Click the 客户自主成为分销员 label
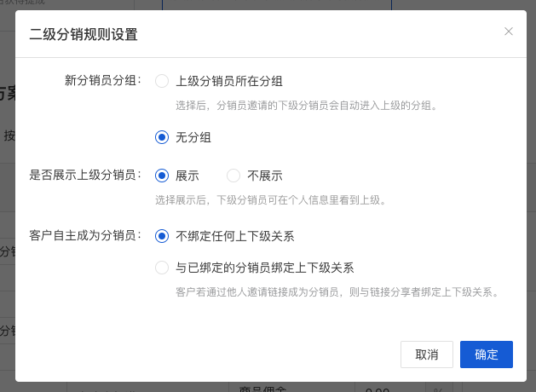Image resolution: width=536 pixels, height=392 pixels. (85, 235)
